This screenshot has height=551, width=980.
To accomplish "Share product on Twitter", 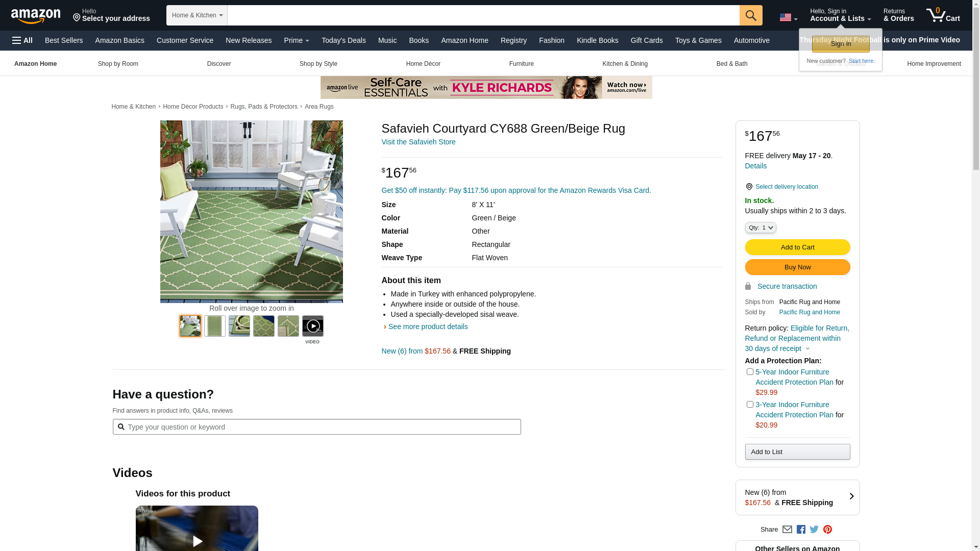I will coord(814,530).
